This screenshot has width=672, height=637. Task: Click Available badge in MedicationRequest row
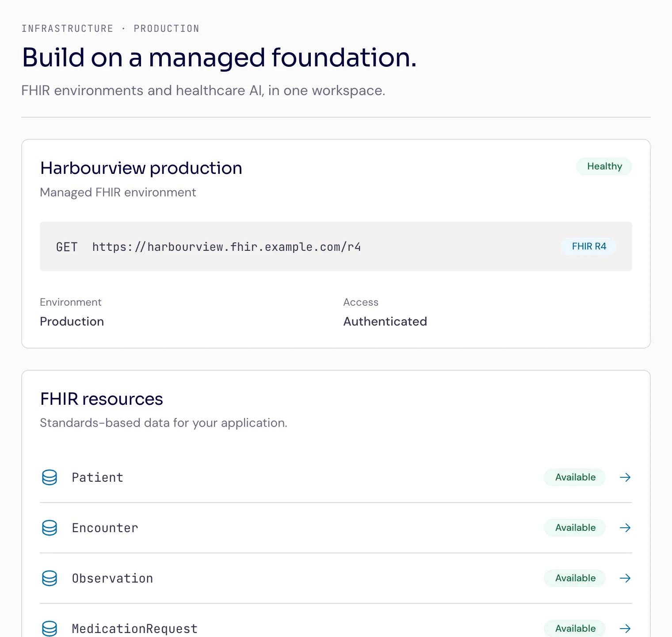(x=575, y=629)
